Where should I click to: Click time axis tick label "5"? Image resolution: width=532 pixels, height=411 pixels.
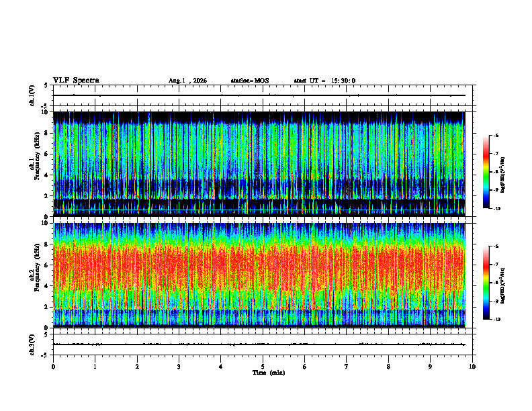[x=263, y=367]
